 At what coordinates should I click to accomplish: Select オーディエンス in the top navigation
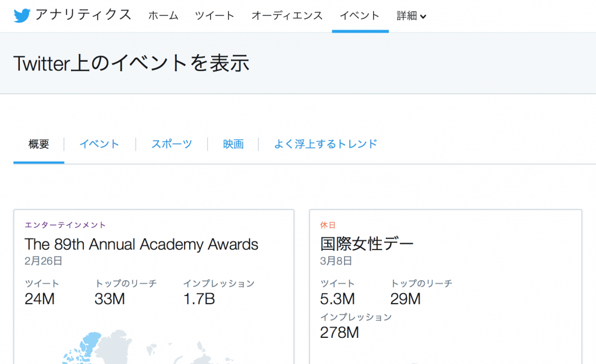coord(287,16)
